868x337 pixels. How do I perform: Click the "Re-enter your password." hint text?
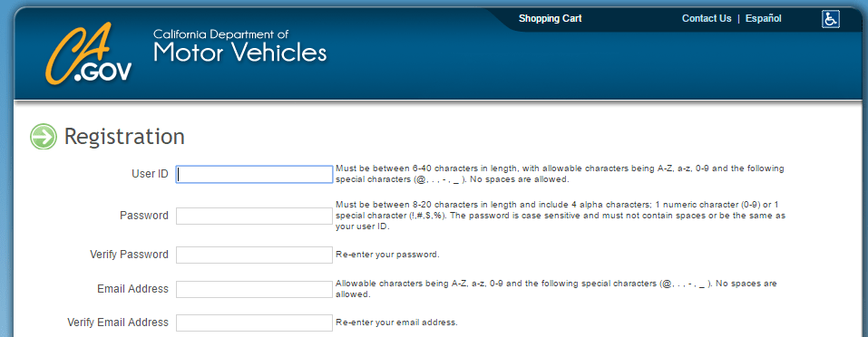tap(387, 255)
